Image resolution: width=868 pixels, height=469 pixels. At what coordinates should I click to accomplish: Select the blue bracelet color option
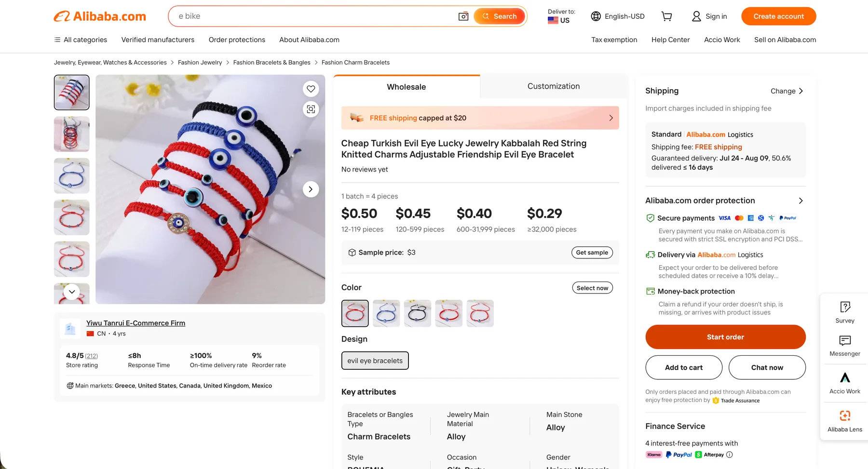pyautogui.click(x=386, y=313)
